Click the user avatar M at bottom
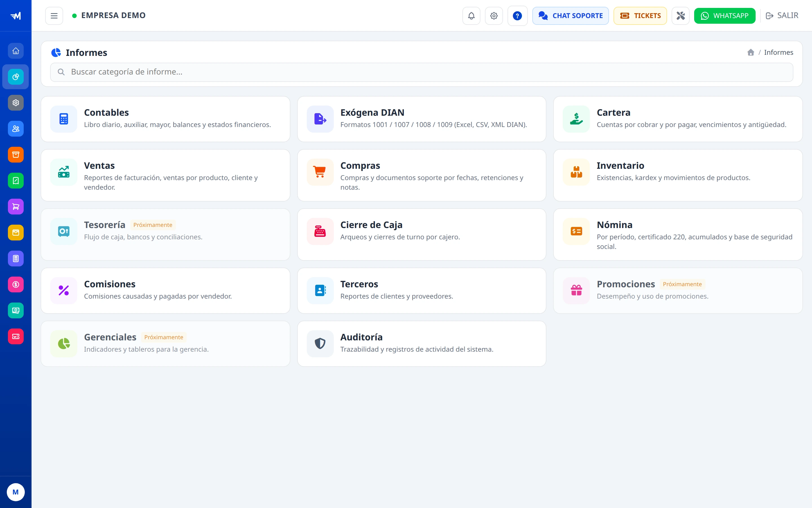The height and width of the screenshot is (508, 812). tap(16, 492)
